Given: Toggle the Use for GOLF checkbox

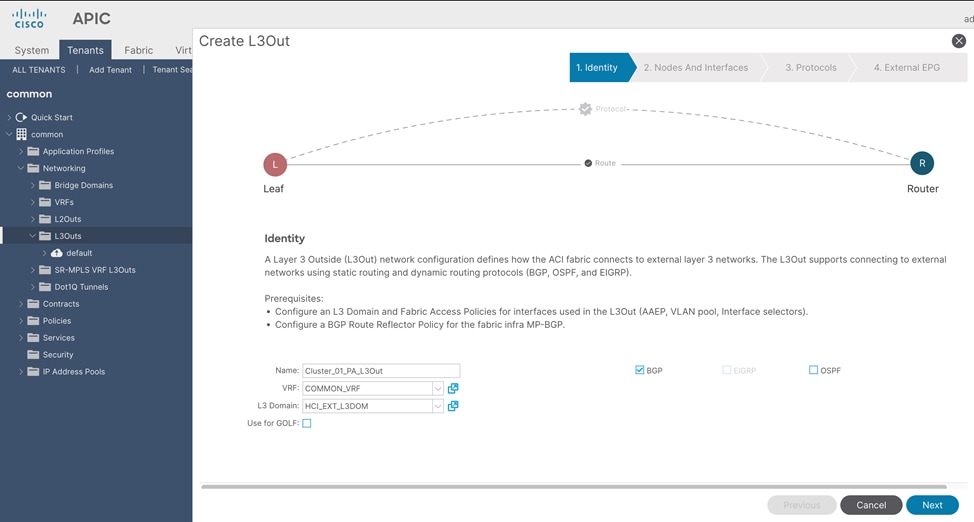Looking at the screenshot, I should point(306,423).
